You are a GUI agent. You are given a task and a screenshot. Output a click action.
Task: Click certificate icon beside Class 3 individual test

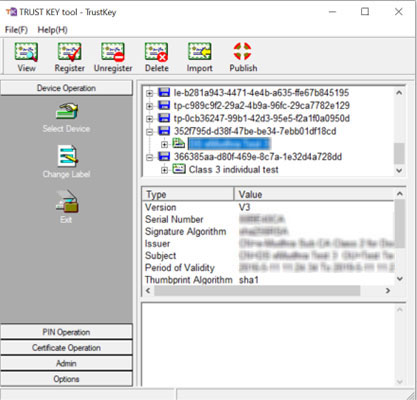point(179,169)
